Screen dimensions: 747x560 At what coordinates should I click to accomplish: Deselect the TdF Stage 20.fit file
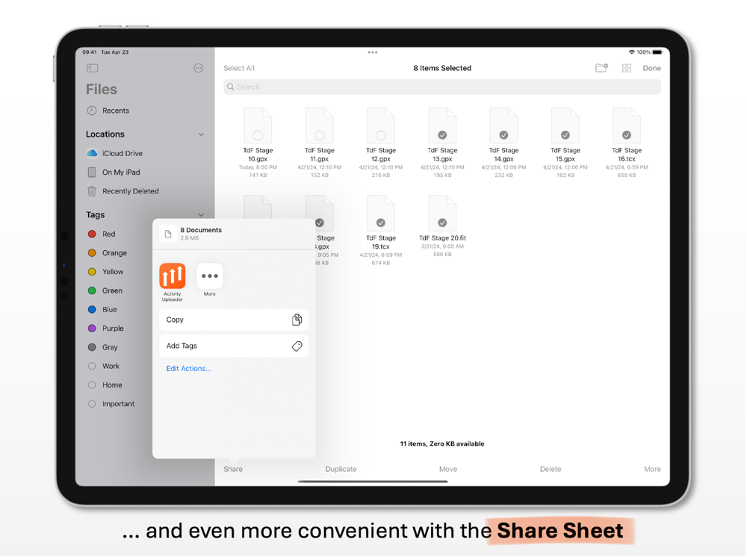(x=442, y=226)
